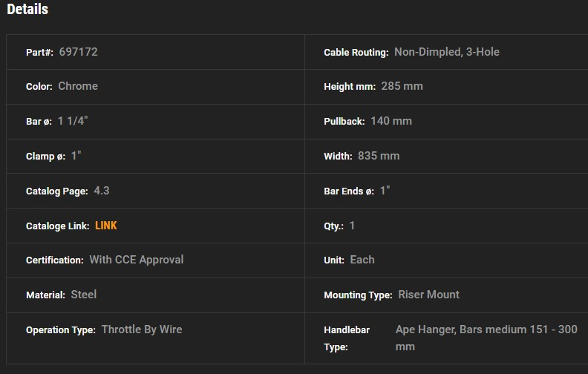Click the Details heading
This screenshot has height=374, width=588.
[27, 10]
